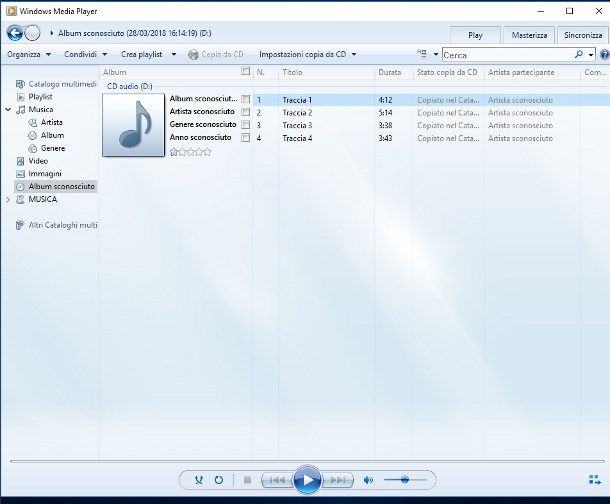Click the Album sconosciuto CD icon
Image resolution: width=610 pixels, height=504 pixels.
pos(21,187)
